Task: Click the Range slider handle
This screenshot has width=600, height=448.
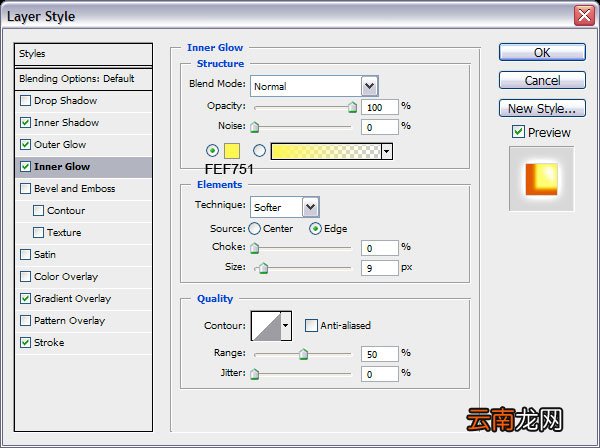Action: click(x=303, y=354)
